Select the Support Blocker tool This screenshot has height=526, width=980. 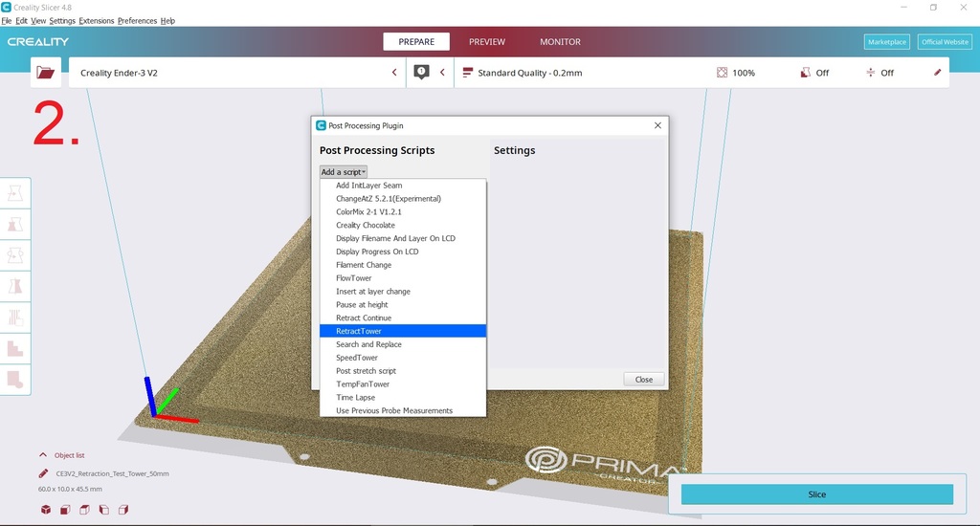(16, 348)
